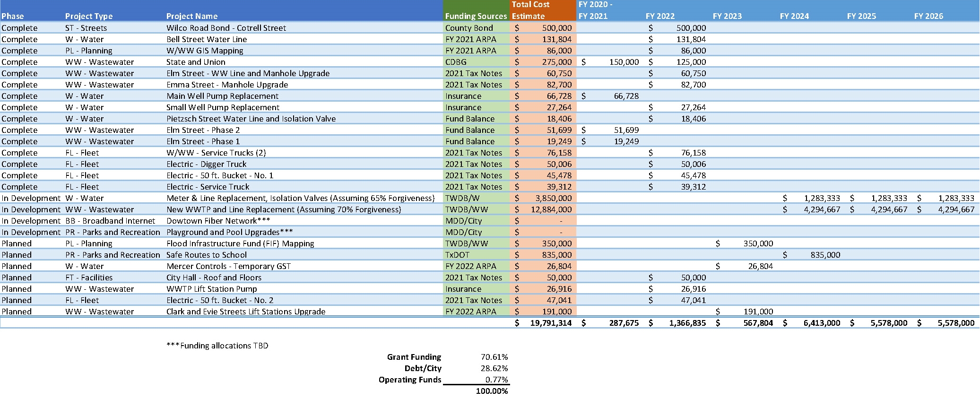This screenshot has height=399, width=980.
Task: Select Meter & Line Replacement project cell
Action: tap(300, 198)
